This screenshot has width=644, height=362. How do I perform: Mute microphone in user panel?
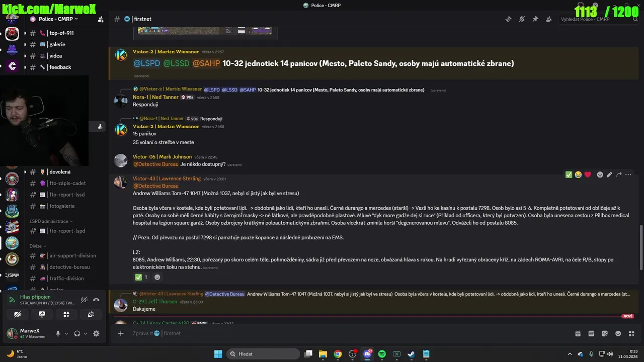(x=58, y=333)
